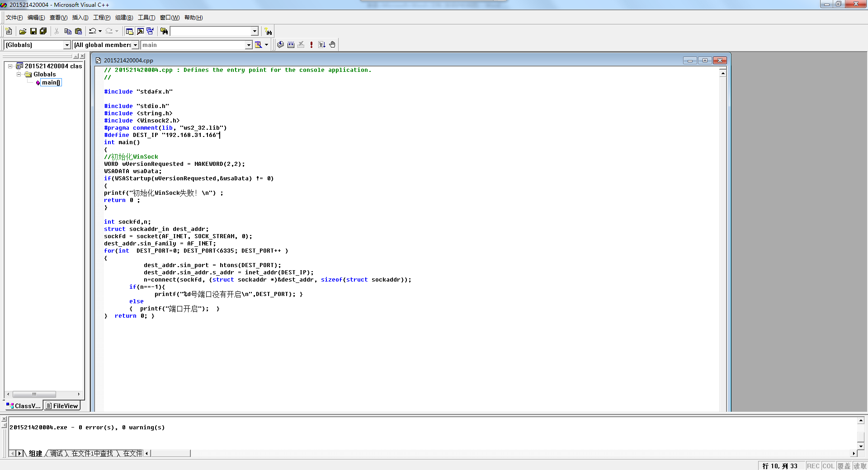
Task: Click the Save All icon
Action: [43, 31]
